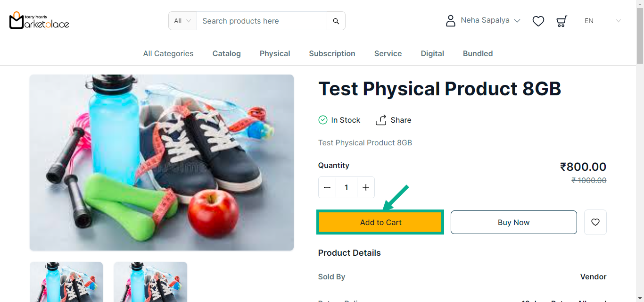This screenshot has height=302, width=644.
Task: Click the Torry Harris Marketplace logo
Action: click(39, 21)
